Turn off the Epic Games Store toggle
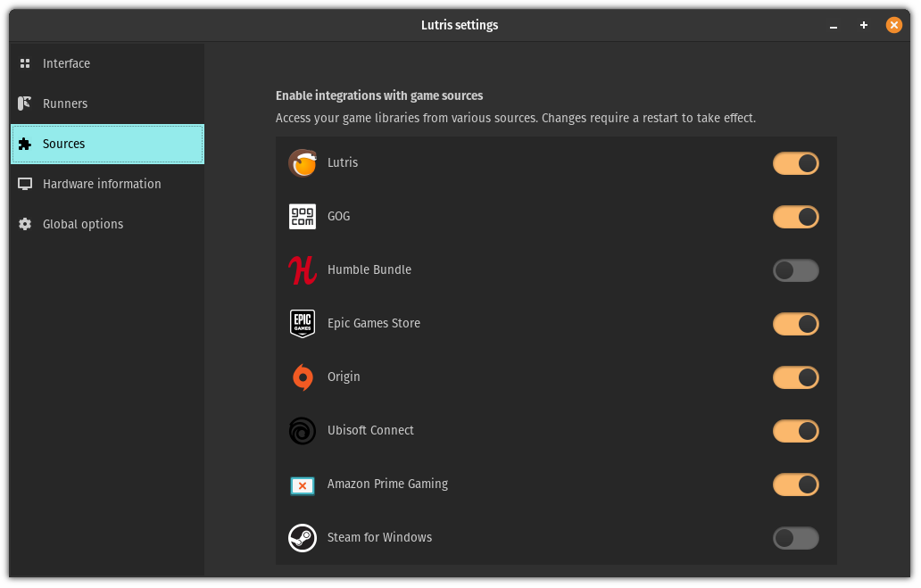Screen dimensions: 921x588 (x=795, y=324)
